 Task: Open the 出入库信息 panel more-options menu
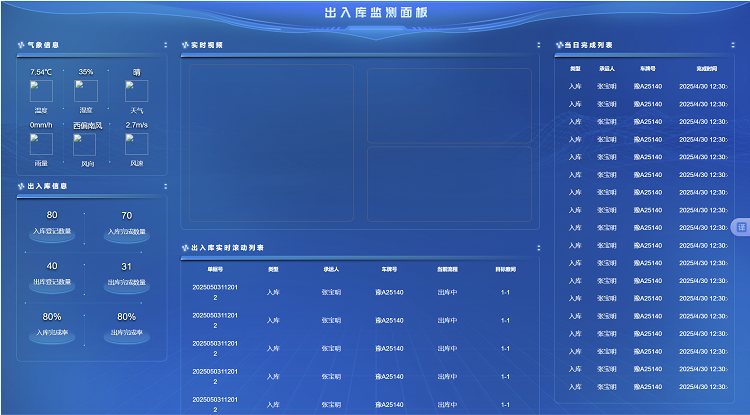coord(165,186)
